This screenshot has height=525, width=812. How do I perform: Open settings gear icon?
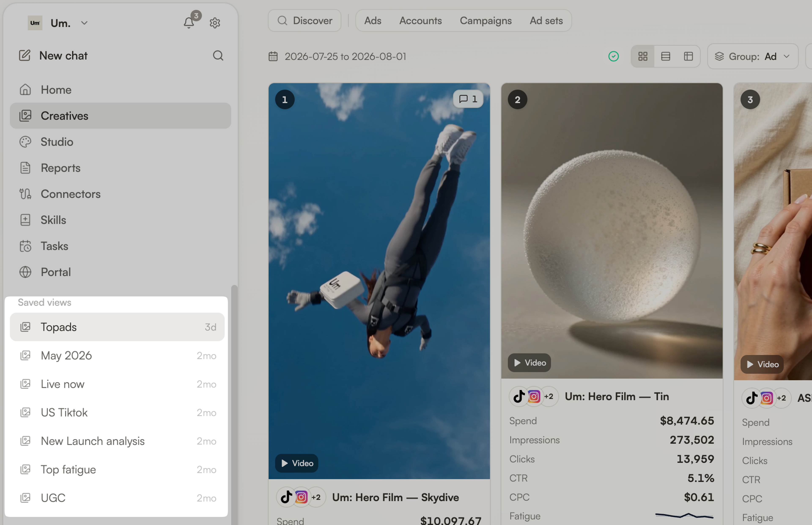click(215, 23)
